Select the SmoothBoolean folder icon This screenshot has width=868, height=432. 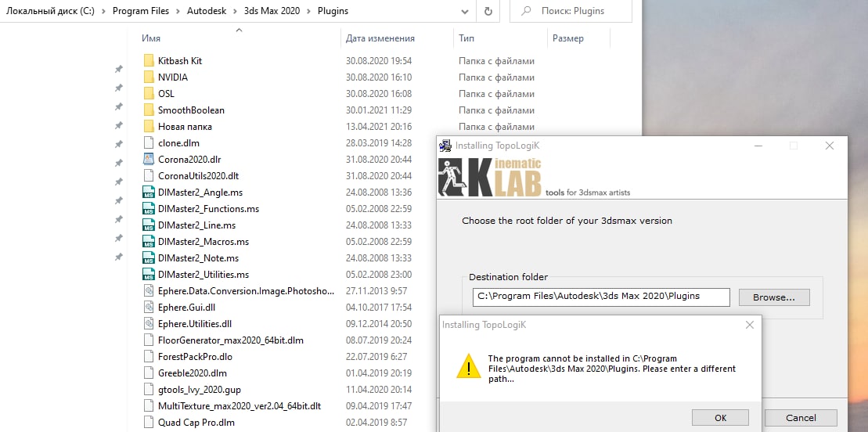[x=149, y=110]
